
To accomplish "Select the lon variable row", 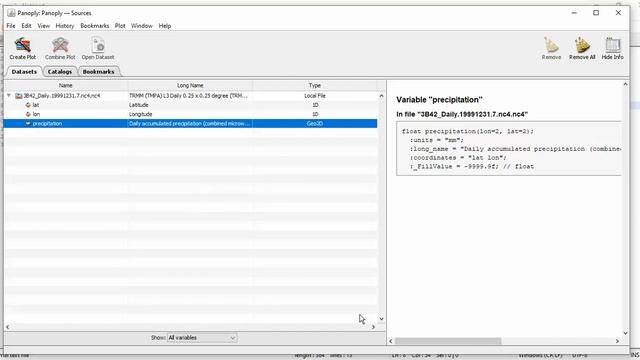I will pyautogui.click(x=190, y=114).
